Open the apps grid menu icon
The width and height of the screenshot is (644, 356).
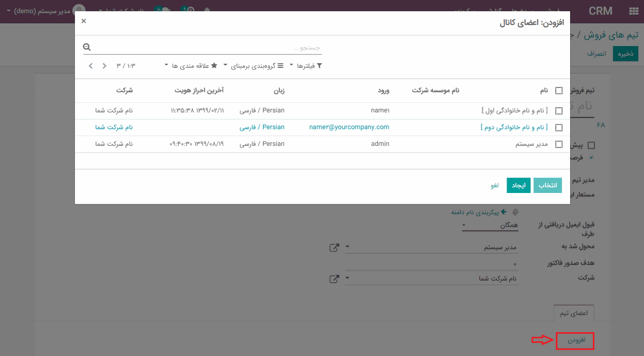[633, 11]
